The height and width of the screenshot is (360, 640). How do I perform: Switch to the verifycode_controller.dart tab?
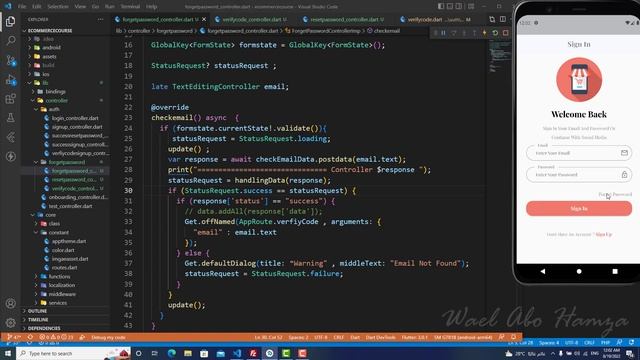[x=251, y=19]
